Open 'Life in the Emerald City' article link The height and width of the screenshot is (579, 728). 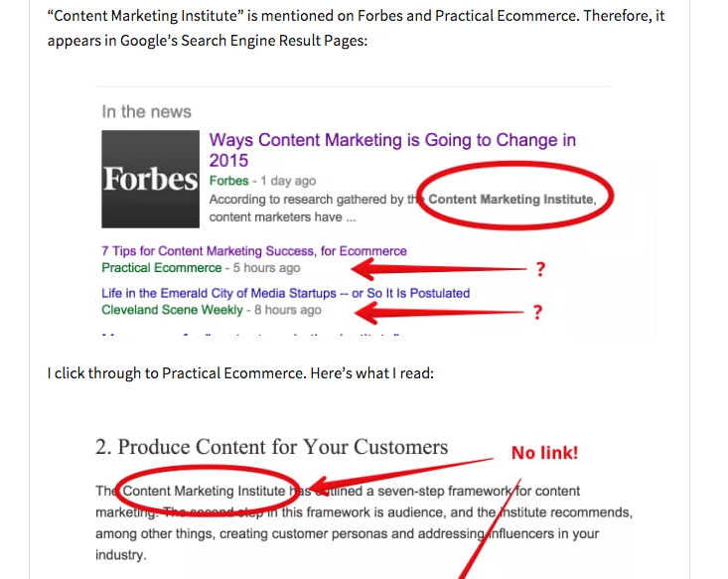(x=285, y=293)
